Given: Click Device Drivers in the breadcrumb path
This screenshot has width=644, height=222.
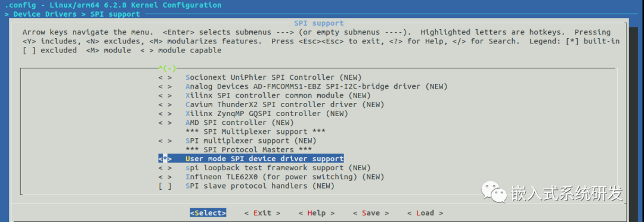Looking at the screenshot, I should pyautogui.click(x=45, y=14).
